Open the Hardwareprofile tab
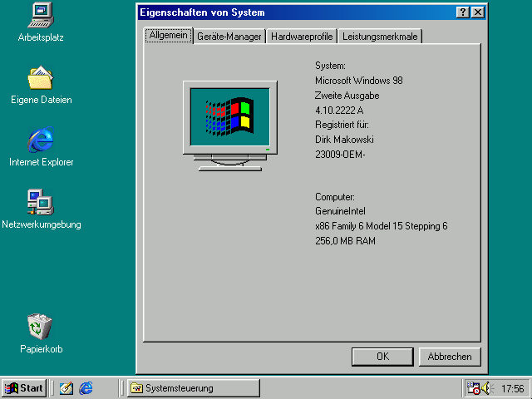 302,37
